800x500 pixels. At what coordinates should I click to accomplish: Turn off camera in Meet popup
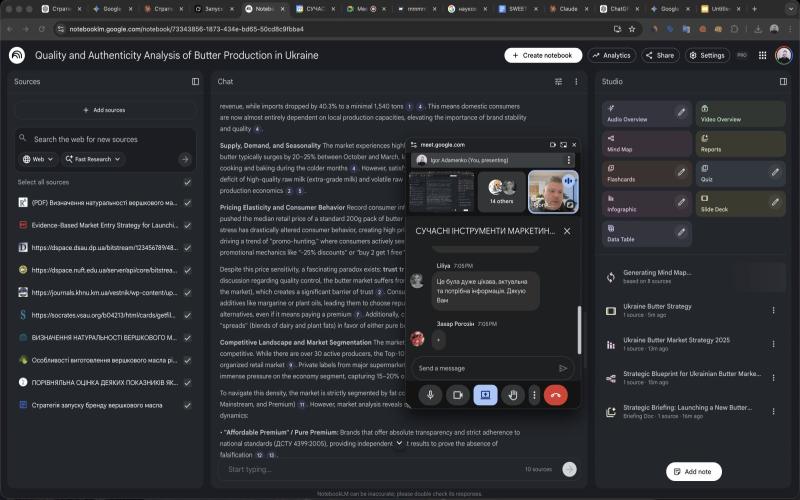point(458,395)
